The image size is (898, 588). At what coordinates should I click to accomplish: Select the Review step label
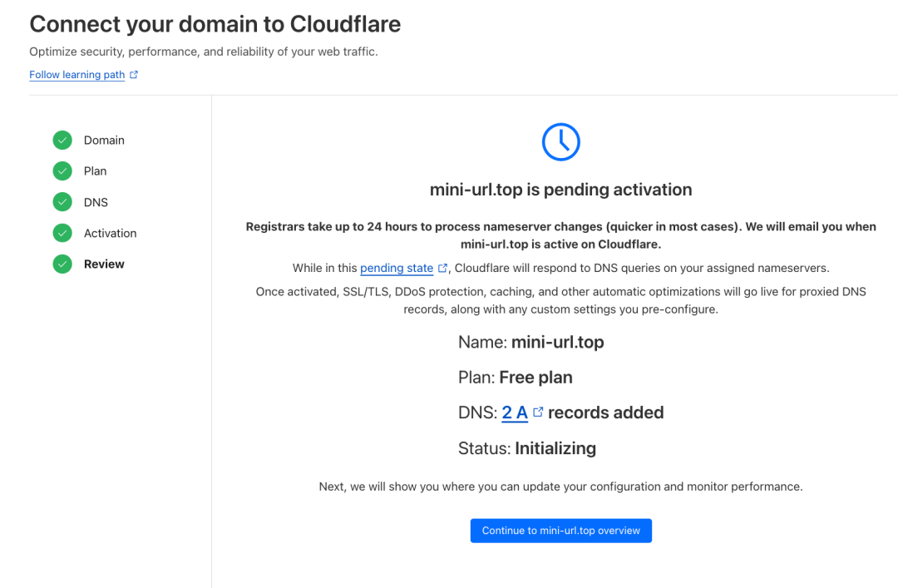(104, 264)
